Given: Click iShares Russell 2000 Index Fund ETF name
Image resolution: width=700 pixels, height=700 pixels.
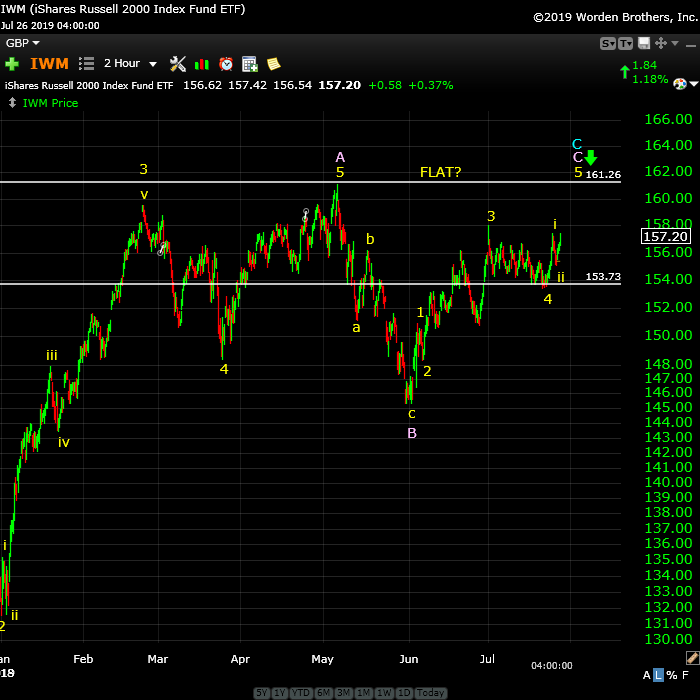Looking at the screenshot, I should [x=89, y=85].
